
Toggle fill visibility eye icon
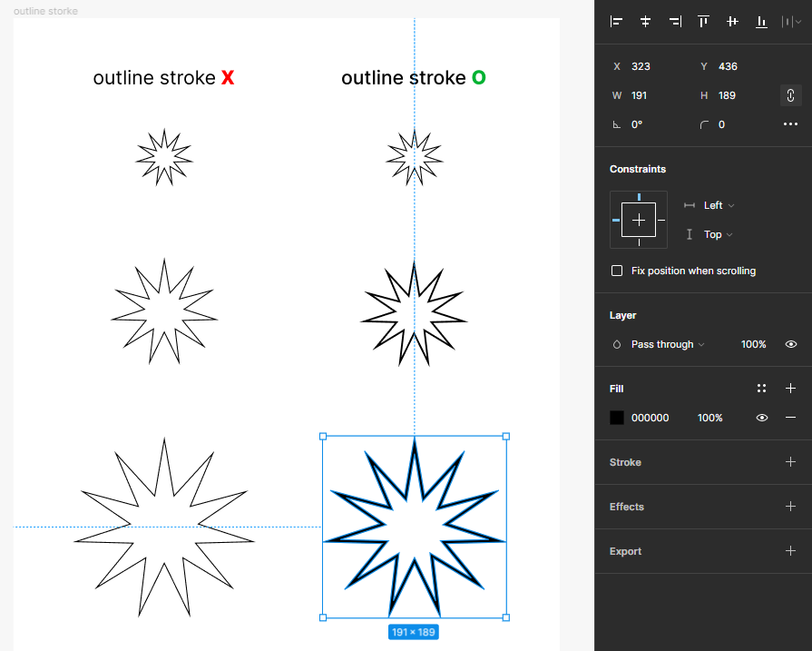click(762, 418)
